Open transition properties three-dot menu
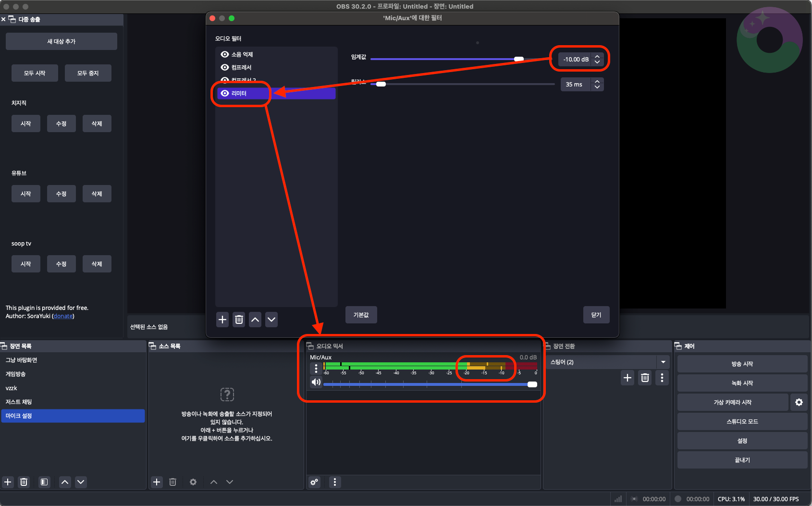 [x=662, y=378]
